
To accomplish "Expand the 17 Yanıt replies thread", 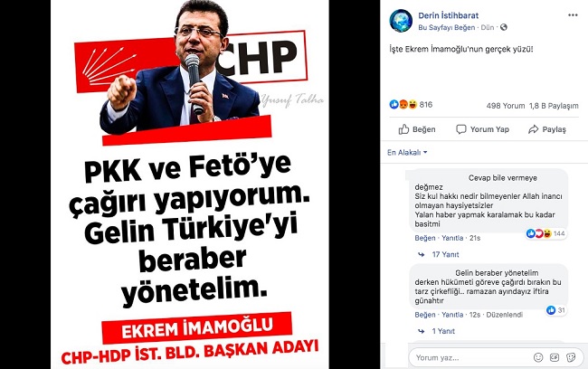I will tap(445, 255).
